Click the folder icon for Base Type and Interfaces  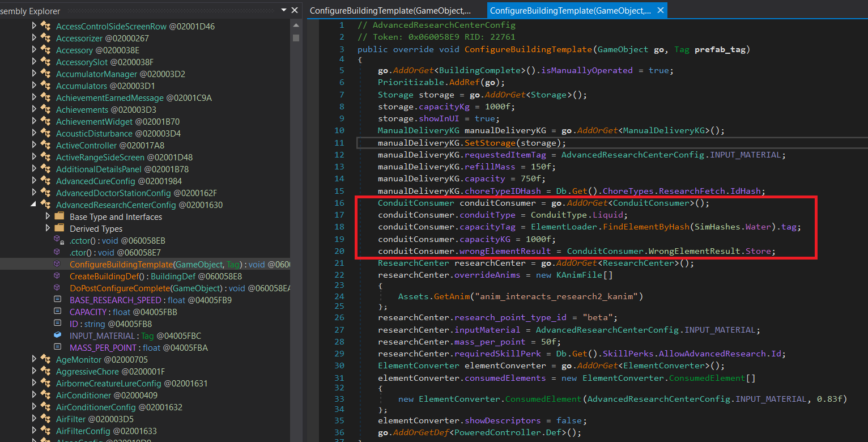pos(59,217)
